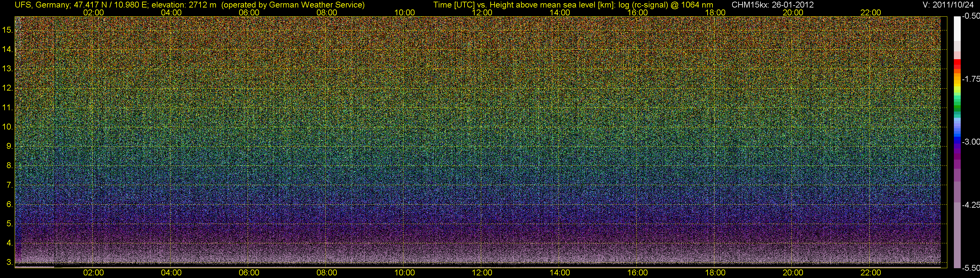Click 18:00 on the bottom time axis
The height and width of the screenshot is (278, 980).
pos(715,273)
